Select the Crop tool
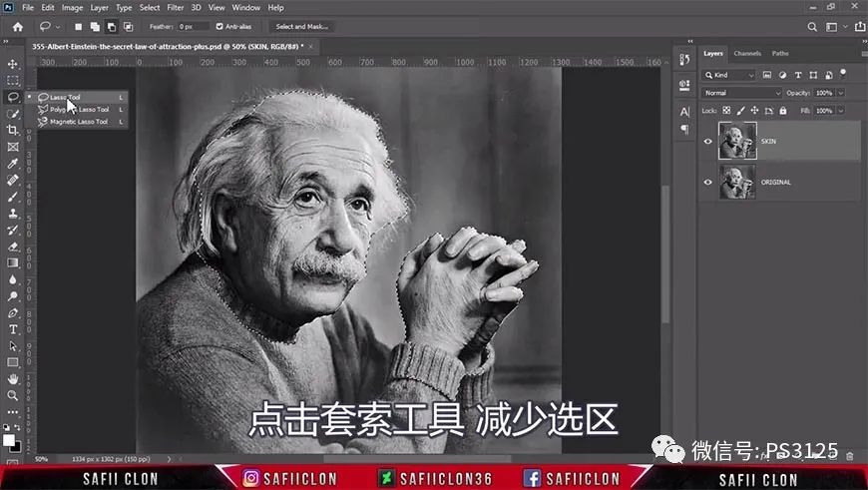 [x=13, y=130]
